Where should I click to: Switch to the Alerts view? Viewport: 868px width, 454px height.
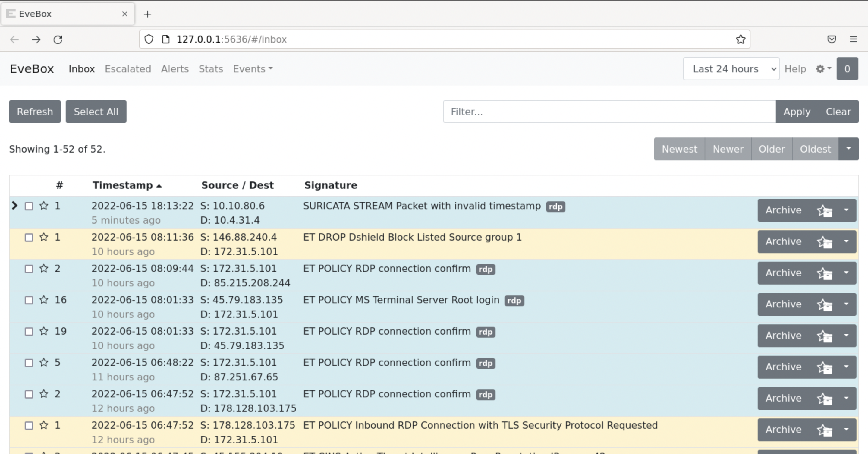pyautogui.click(x=175, y=69)
